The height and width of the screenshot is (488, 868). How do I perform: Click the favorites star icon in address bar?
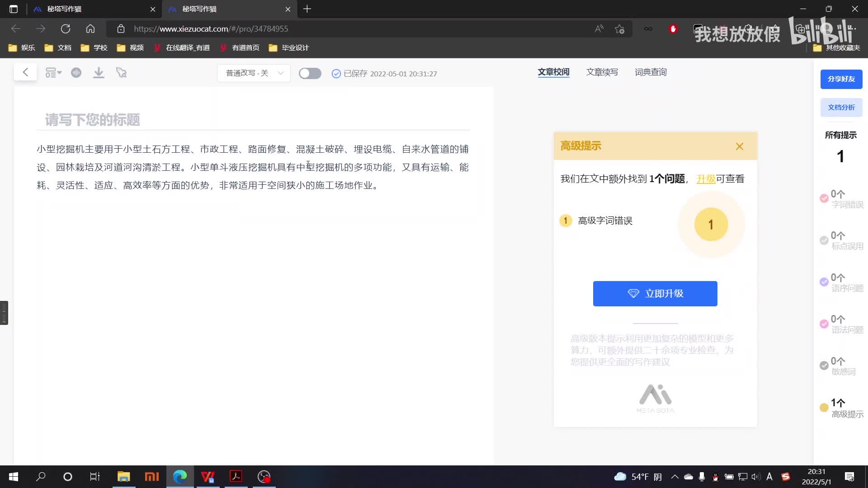619,29
